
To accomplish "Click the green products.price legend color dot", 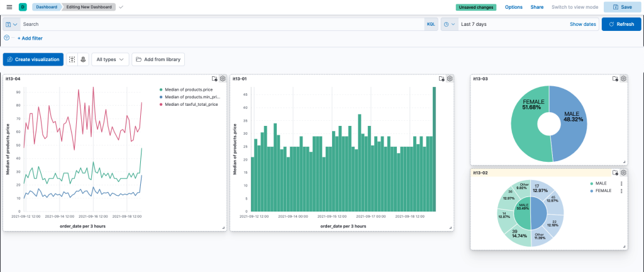I will tap(160, 89).
